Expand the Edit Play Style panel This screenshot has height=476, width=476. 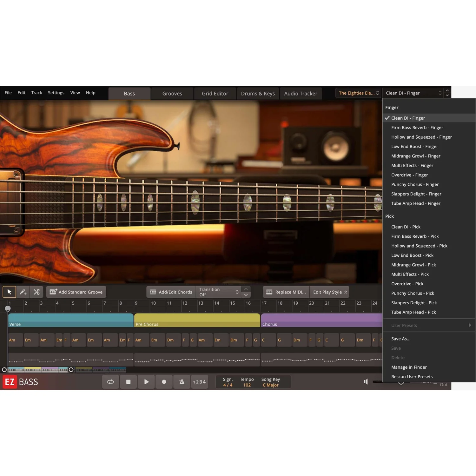330,292
